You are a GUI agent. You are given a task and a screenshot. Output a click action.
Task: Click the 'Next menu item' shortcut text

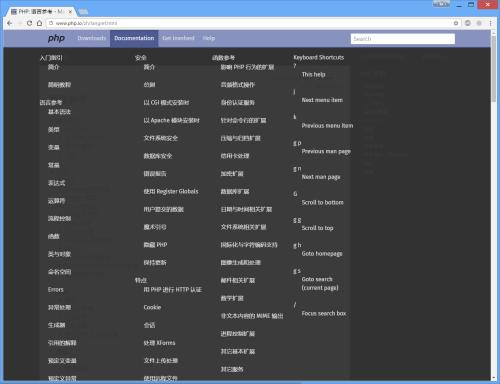point(322,100)
